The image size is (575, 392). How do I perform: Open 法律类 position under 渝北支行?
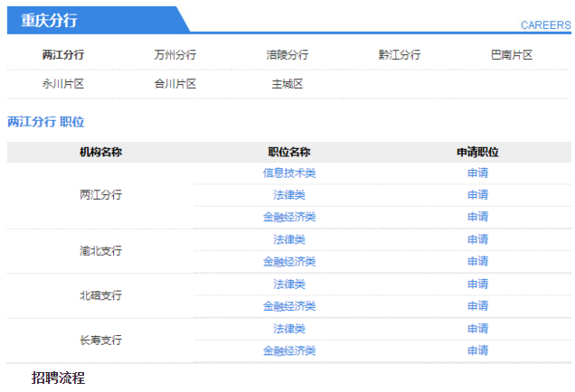(x=289, y=239)
